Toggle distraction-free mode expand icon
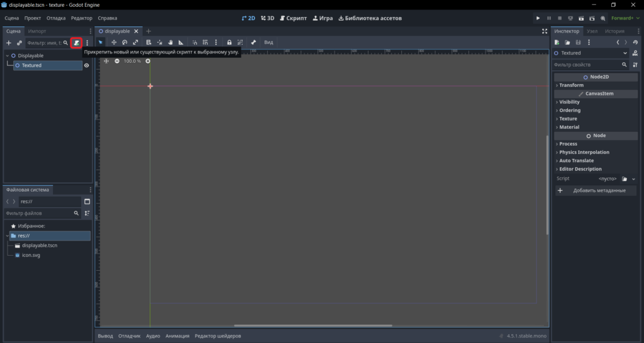This screenshot has height=343, width=644. [544, 31]
